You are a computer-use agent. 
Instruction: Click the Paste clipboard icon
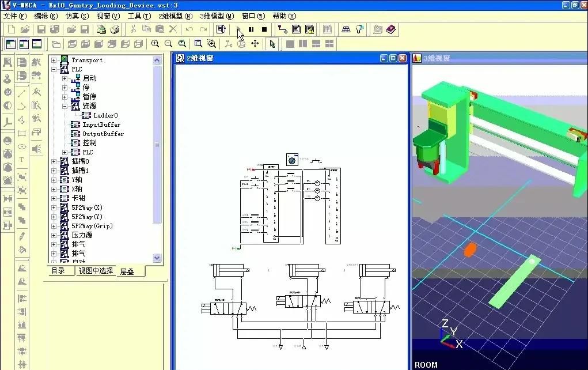click(x=160, y=29)
